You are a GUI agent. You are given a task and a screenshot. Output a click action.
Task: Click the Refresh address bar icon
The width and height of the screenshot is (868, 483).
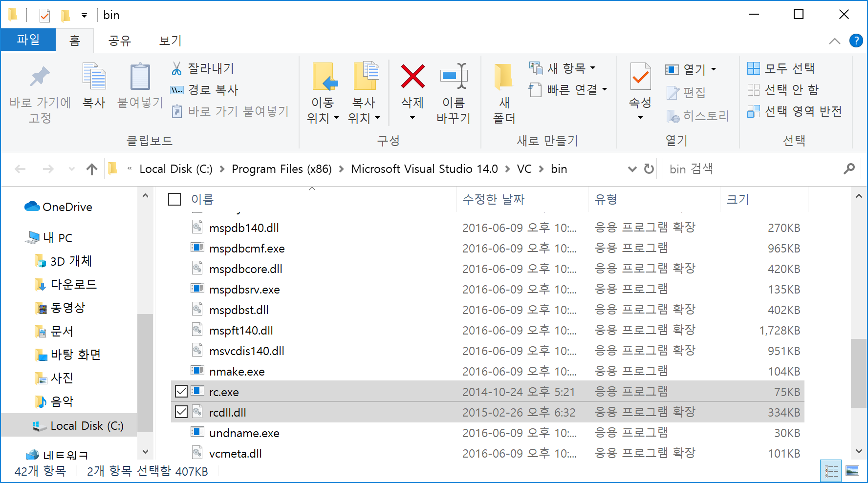649,169
